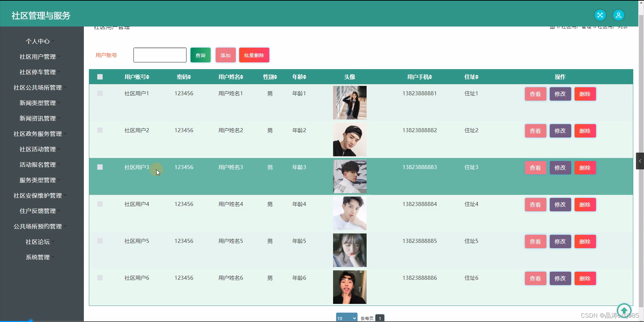Viewport: 644px width, 322px height.
Task: Check the row for 社区用户3
Action: point(100,167)
